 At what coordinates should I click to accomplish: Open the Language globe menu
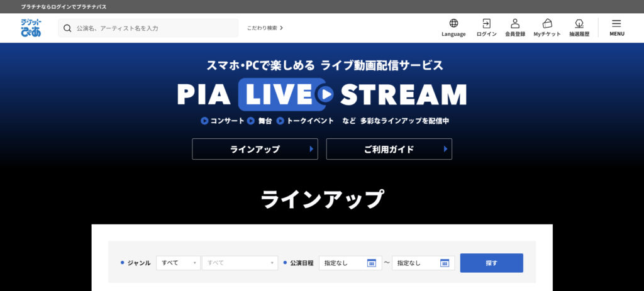point(453,28)
